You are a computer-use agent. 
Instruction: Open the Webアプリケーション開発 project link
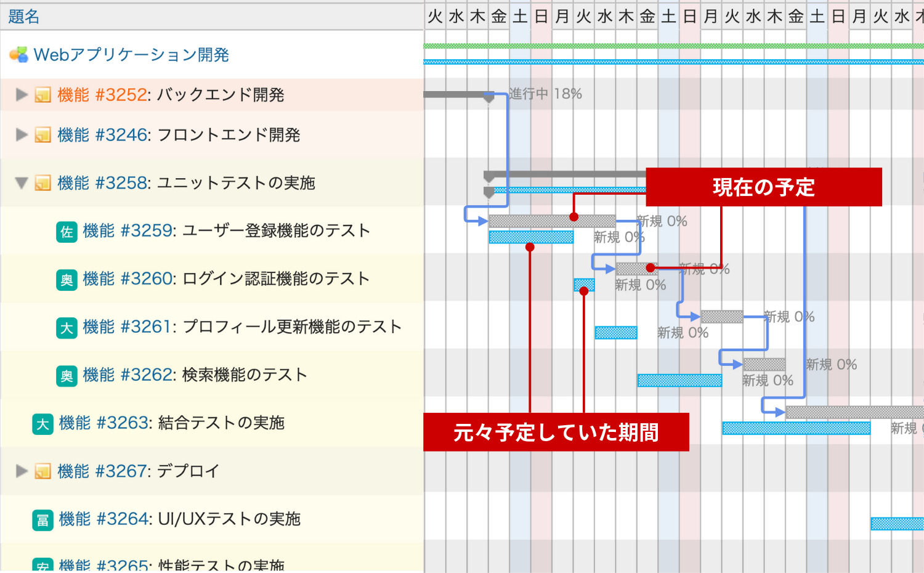point(131,55)
